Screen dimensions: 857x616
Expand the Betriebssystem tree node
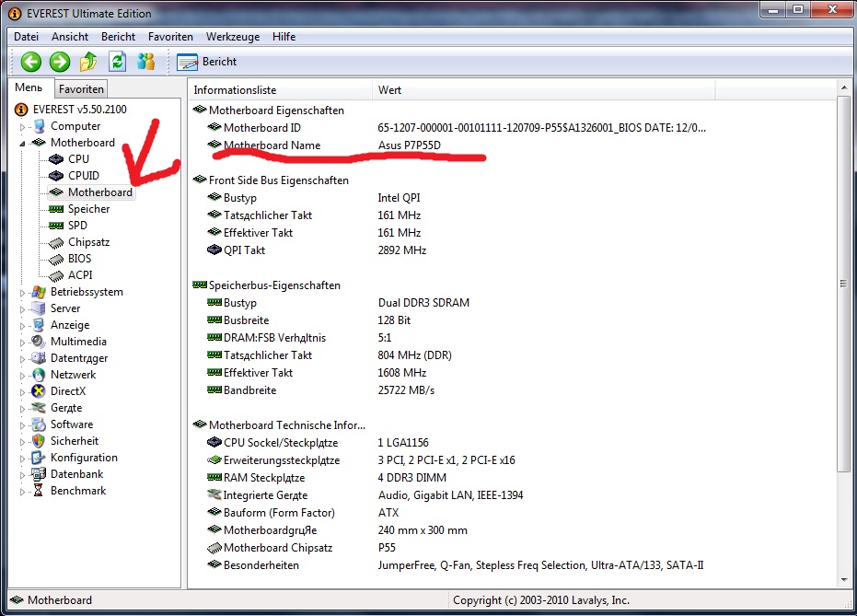[x=22, y=293]
